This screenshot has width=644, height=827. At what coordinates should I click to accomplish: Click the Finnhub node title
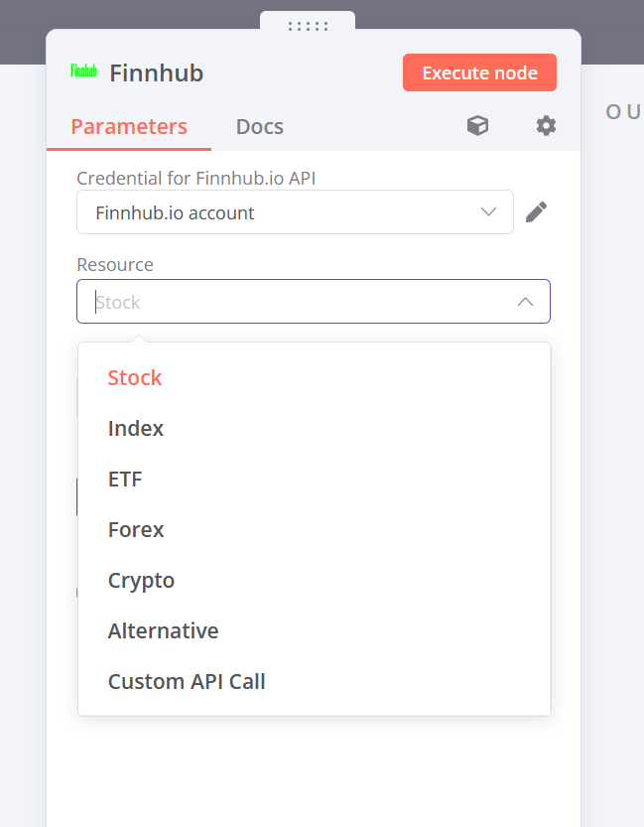point(156,73)
